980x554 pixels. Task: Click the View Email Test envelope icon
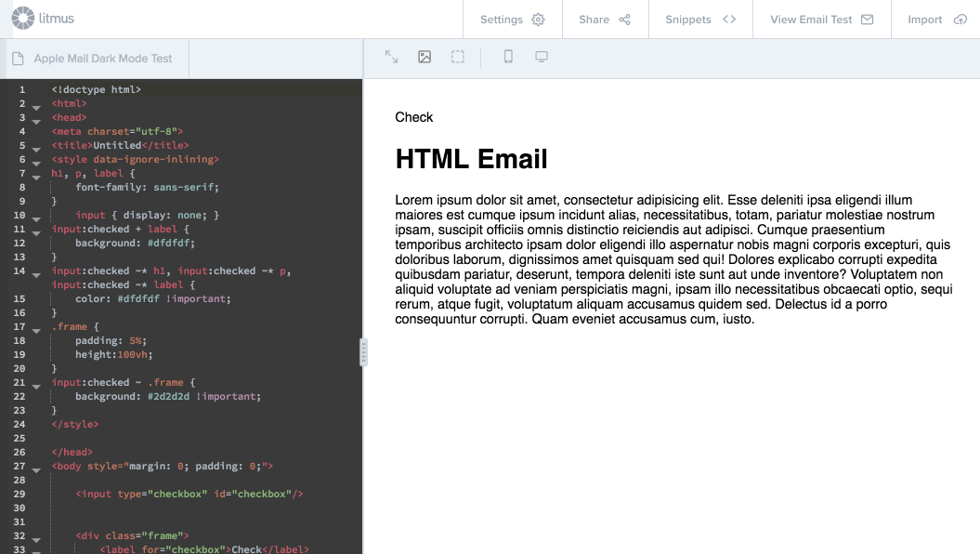[x=867, y=20]
